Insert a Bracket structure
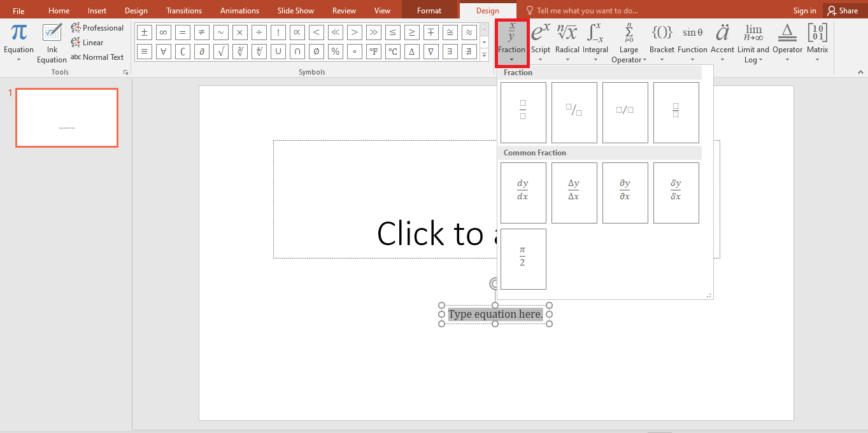Image resolution: width=868 pixels, height=433 pixels. [662, 38]
